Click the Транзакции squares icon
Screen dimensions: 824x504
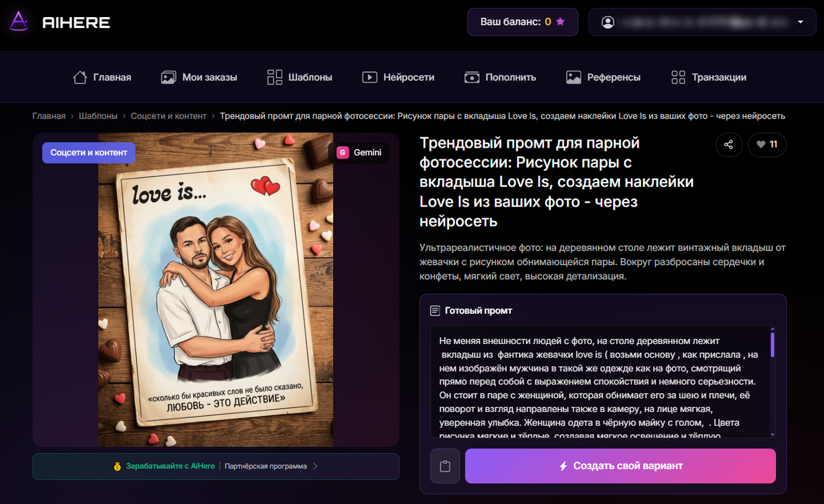click(678, 77)
